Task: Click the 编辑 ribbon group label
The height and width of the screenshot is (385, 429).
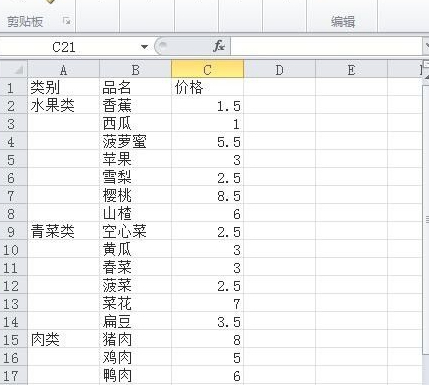Action: point(343,22)
